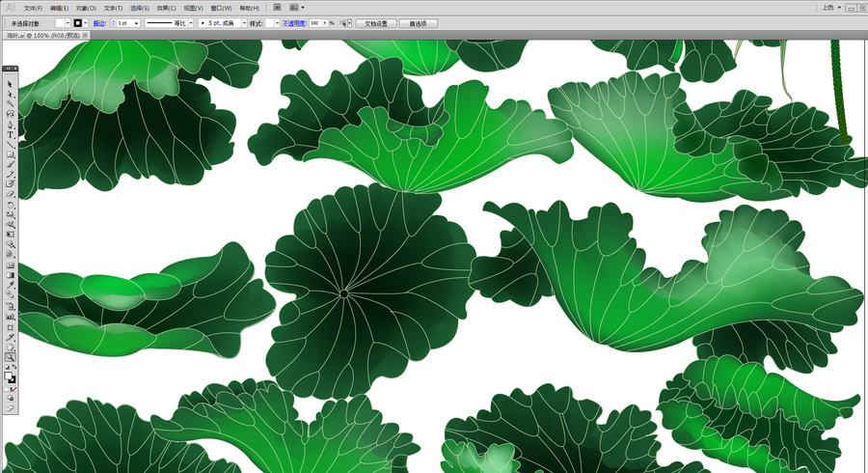Screen dimensions: 868x473
Task: Click the Go to Bridge icon
Action: pyautogui.click(x=278, y=7)
